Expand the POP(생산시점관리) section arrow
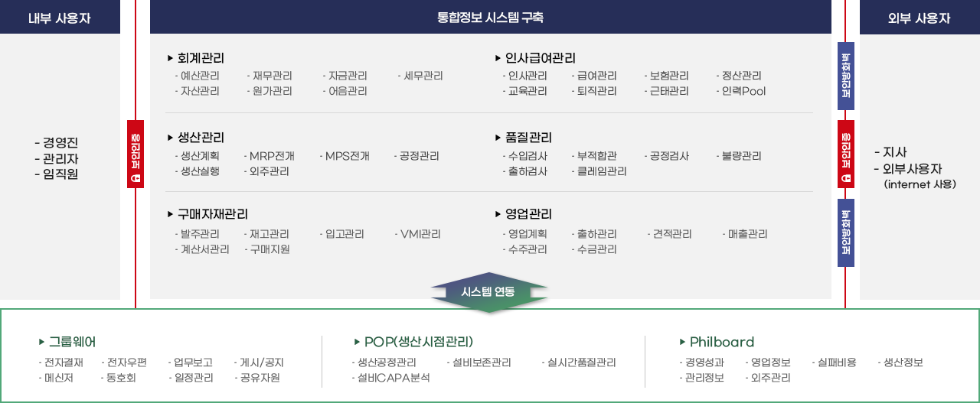The height and width of the screenshot is (403, 980). tap(358, 342)
